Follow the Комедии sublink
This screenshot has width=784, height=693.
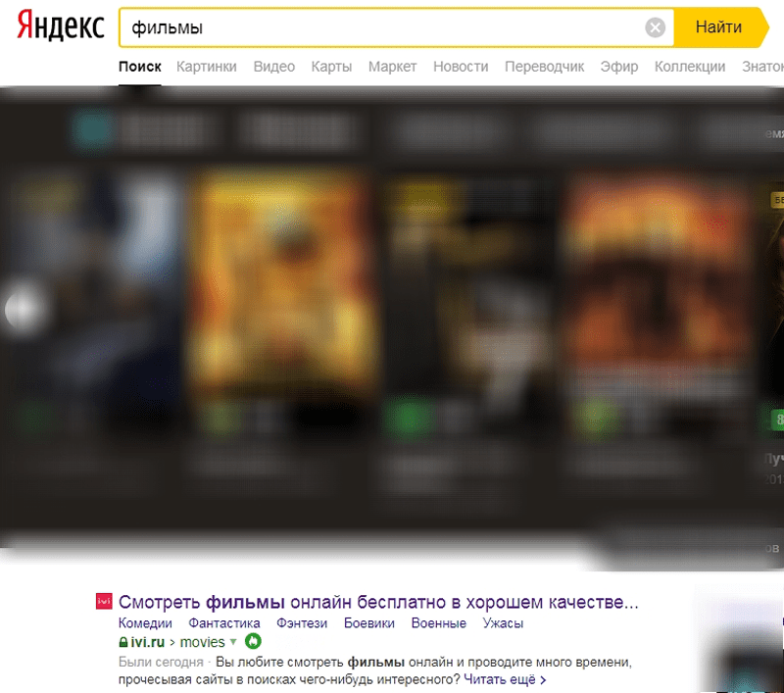(145, 623)
